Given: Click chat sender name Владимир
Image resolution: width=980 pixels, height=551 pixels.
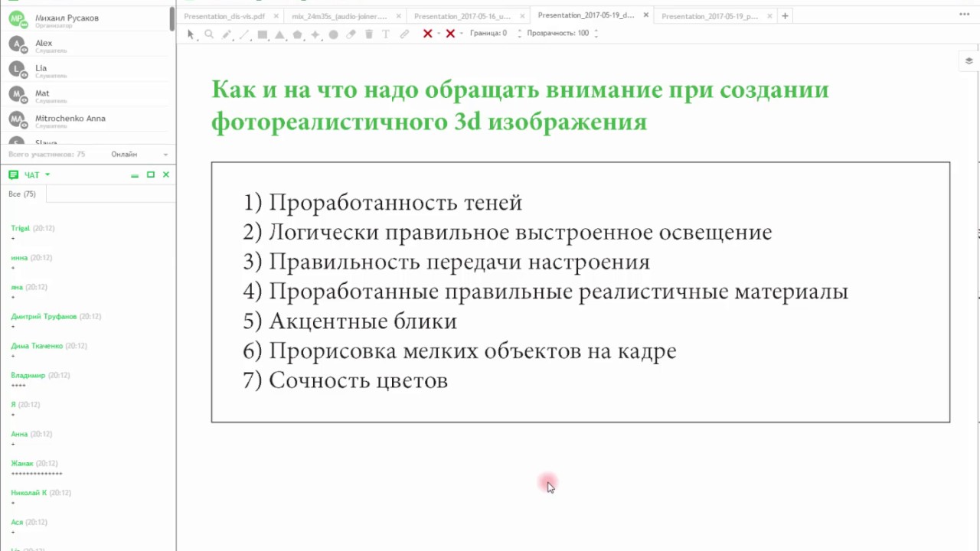Looking at the screenshot, I should [28, 376].
